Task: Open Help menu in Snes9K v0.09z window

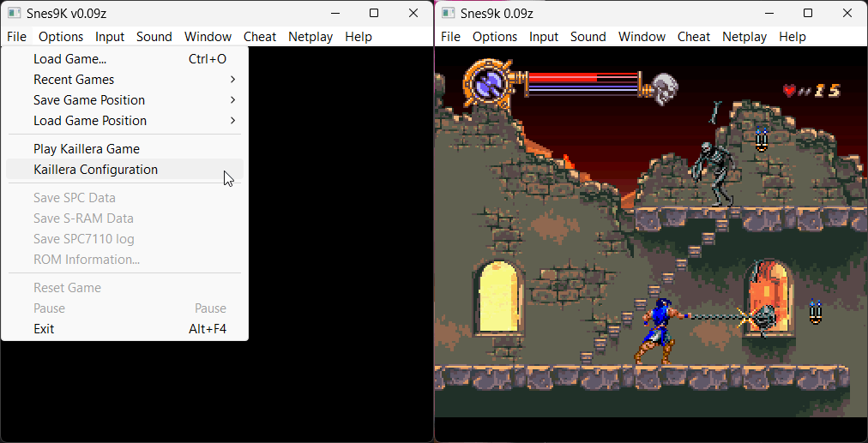Action: pyautogui.click(x=359, y=37)
